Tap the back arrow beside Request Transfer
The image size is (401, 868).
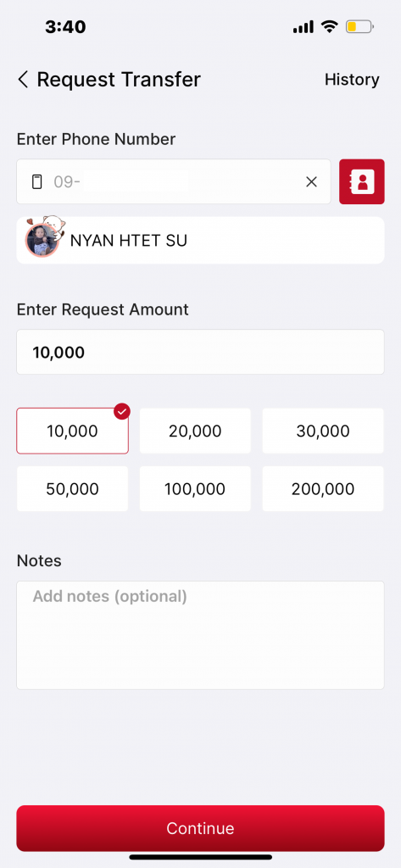click(23, 80)
